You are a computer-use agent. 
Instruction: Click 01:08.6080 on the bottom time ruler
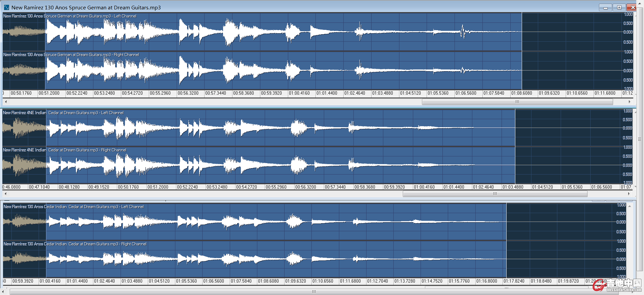tap(268, 281)
